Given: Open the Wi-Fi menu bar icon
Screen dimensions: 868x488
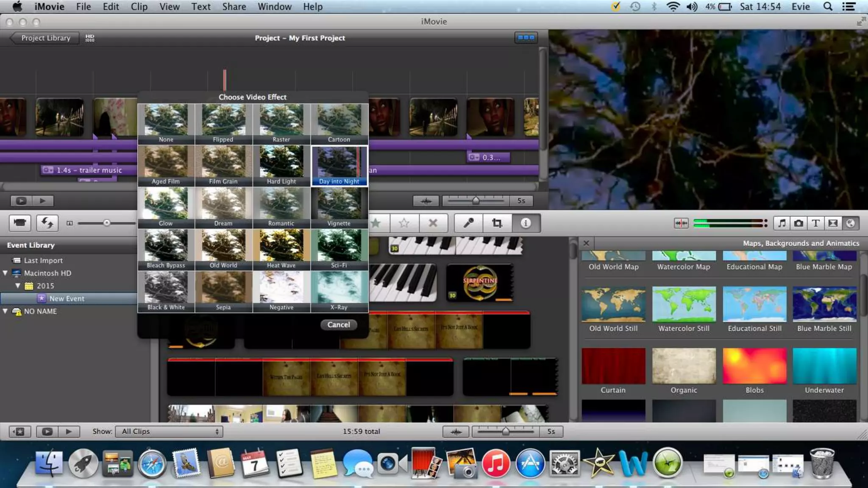Looking at the screenshot, I should [x=673, y=7].
